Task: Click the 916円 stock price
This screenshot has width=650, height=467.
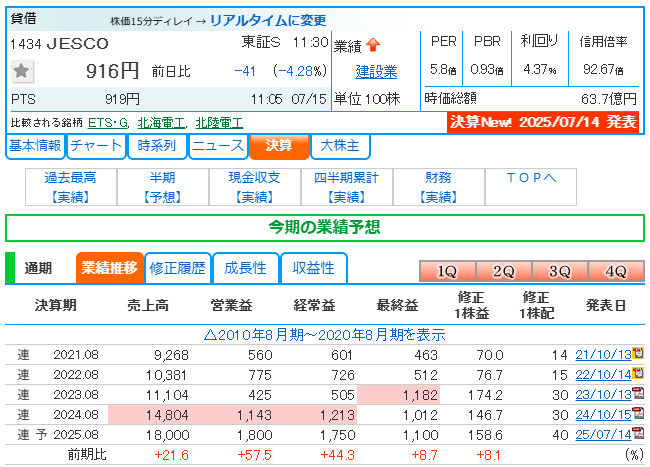Action: 112,71
